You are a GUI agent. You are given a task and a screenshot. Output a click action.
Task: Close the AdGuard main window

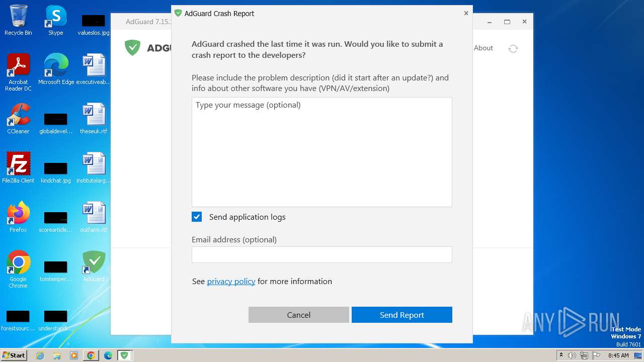coord(524,22)
